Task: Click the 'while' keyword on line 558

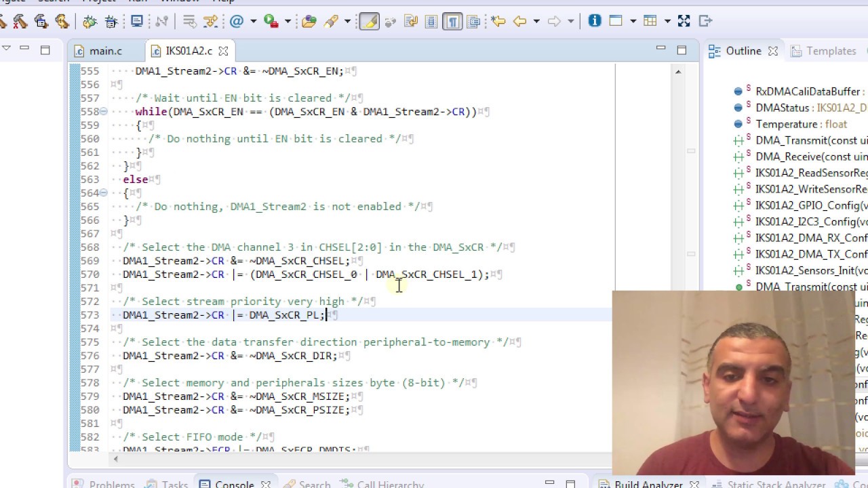Action: tap(151, 112)
